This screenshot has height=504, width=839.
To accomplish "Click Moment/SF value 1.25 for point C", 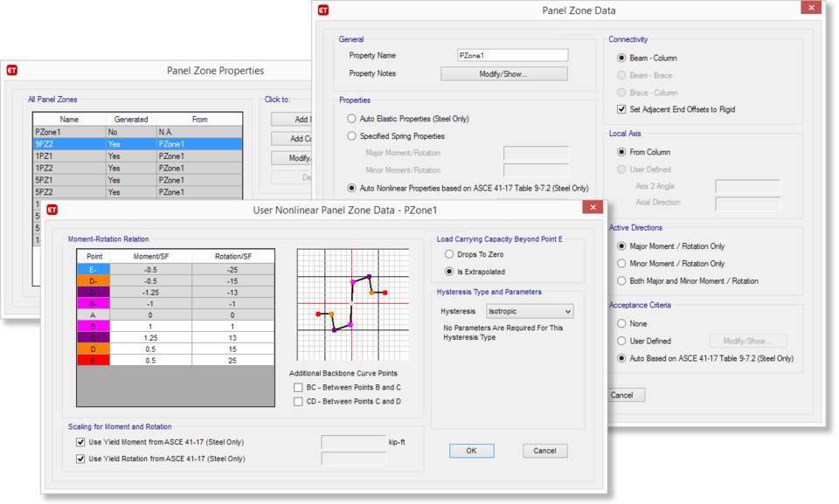I will [x=150, y=338].
